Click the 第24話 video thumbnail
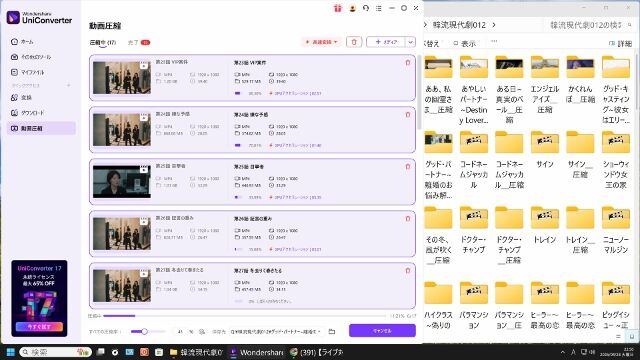Screen dimensions: 640x360 pos(122,129)
